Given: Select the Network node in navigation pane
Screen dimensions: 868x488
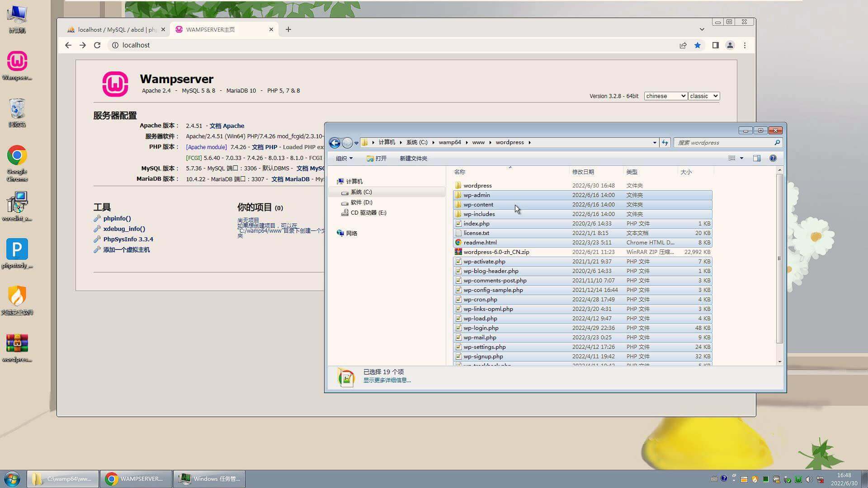Looking at the screenshot, I should click(x=351, y=233).
